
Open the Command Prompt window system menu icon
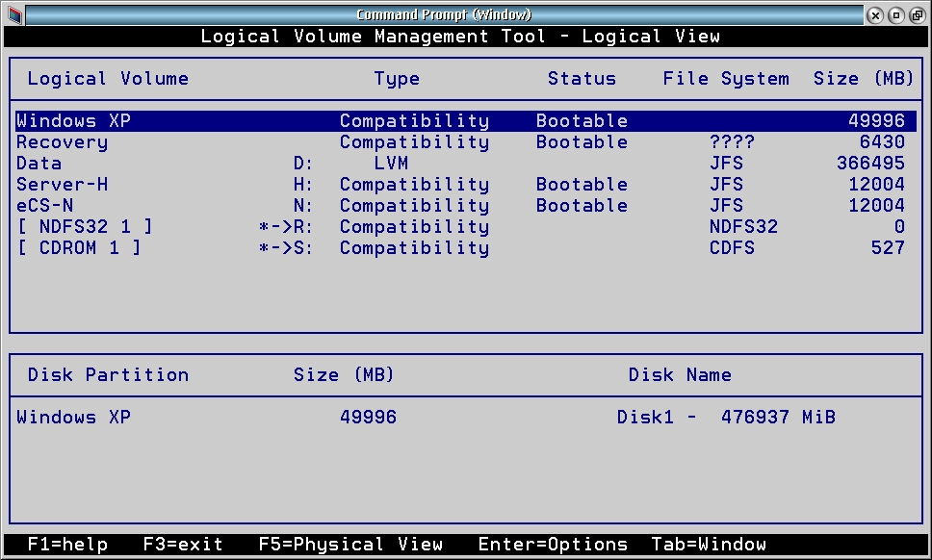click(x=14, y=14)
